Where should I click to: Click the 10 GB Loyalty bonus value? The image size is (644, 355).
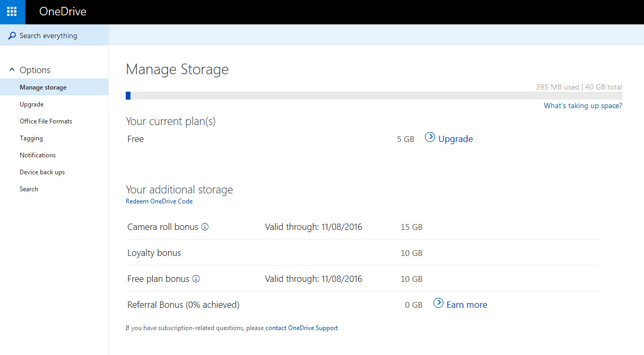click(x=412, y=253)
